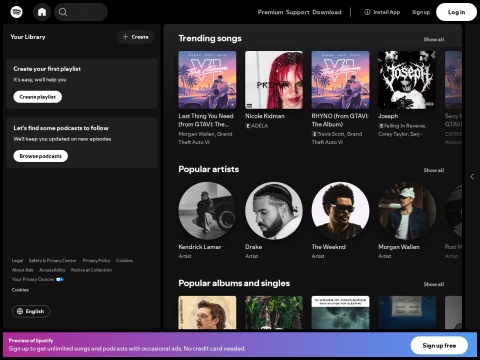The width and height of the screenshot is (480, 360).
Task: Open Joseph song cover art
Action: coord(407,80)
